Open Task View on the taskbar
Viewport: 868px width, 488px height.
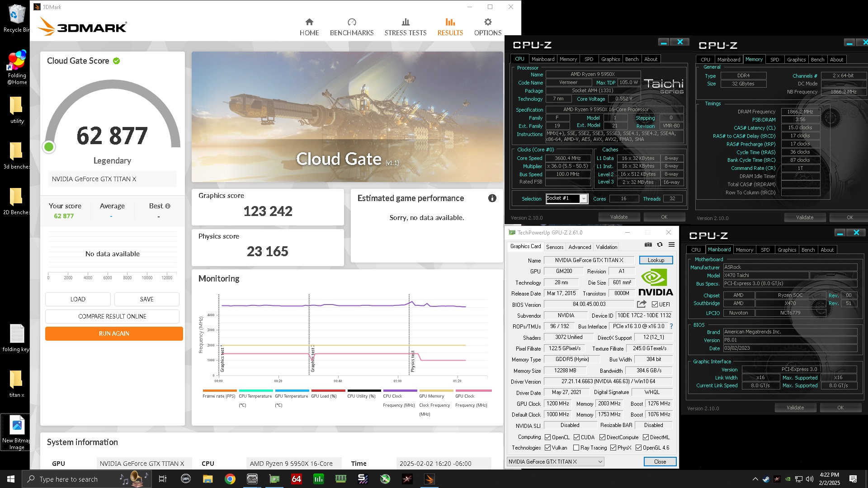[x=163, y=479]
